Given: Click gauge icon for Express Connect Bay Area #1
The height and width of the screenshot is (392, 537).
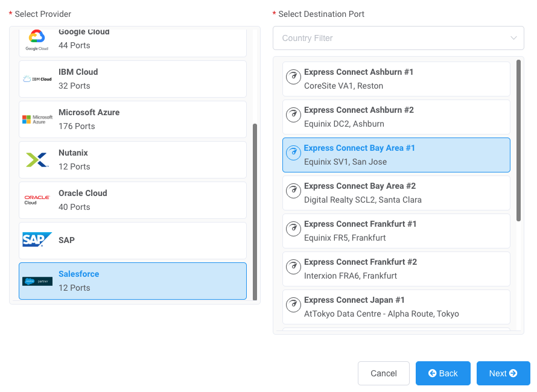Looking at the screenshot, I should [293, 153].
